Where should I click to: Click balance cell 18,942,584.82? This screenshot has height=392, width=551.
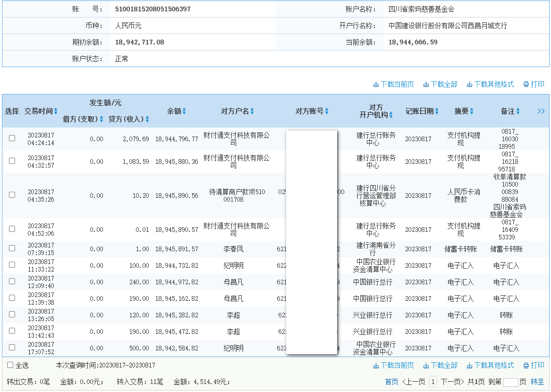177,349
